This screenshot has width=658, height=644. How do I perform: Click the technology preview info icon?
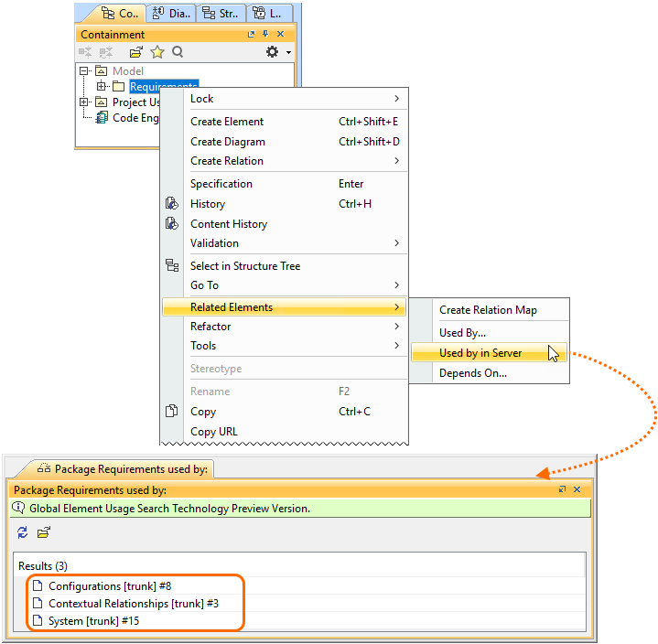18,508
